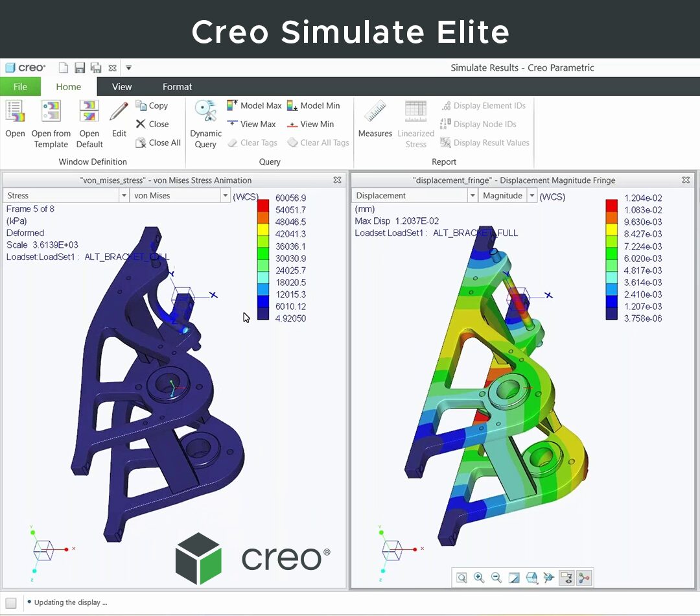Screen dimensions: 700x616
Task: Click the red color in displacement legend
Action: [611, 205]
